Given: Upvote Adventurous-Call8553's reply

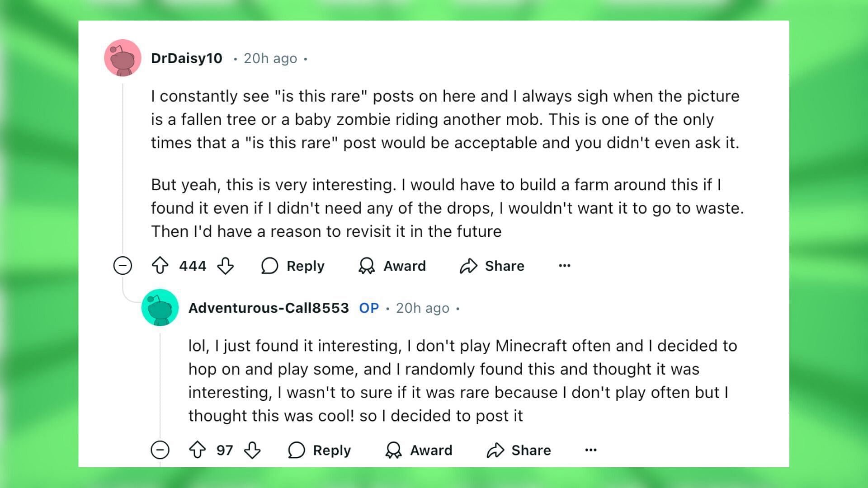Looking at the screenshot, I should [x=197, y=450].
